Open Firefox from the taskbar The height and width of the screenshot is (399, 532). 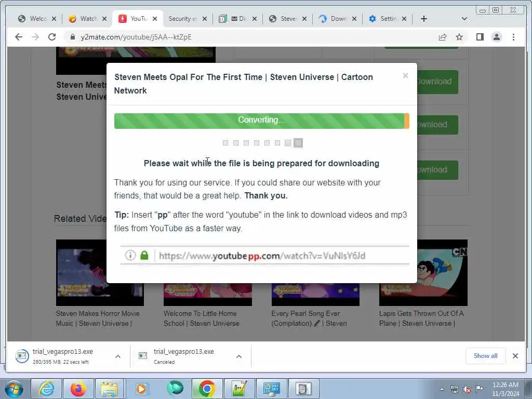tap(78, 389)
